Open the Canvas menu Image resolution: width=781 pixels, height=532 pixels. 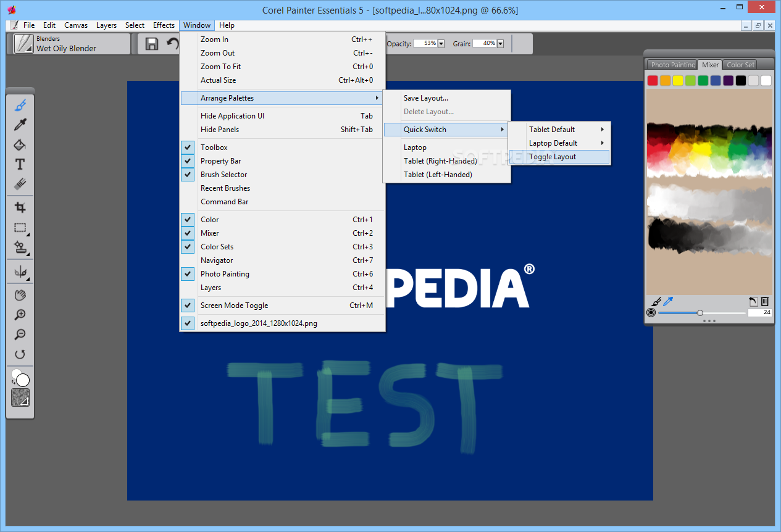point(76,25)
